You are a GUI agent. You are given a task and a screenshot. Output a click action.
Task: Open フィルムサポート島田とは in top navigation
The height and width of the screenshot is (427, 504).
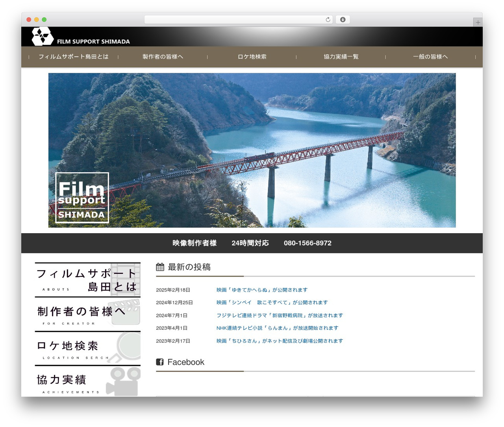coord(74,57)
